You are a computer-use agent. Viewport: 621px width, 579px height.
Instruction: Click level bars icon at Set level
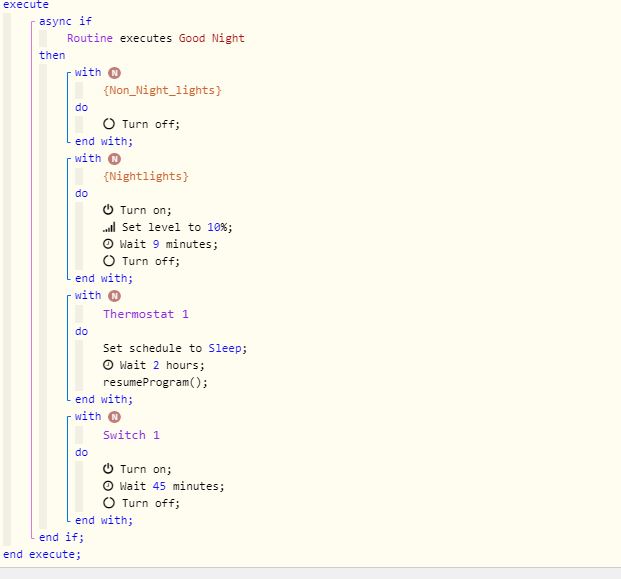pos(109,227)
